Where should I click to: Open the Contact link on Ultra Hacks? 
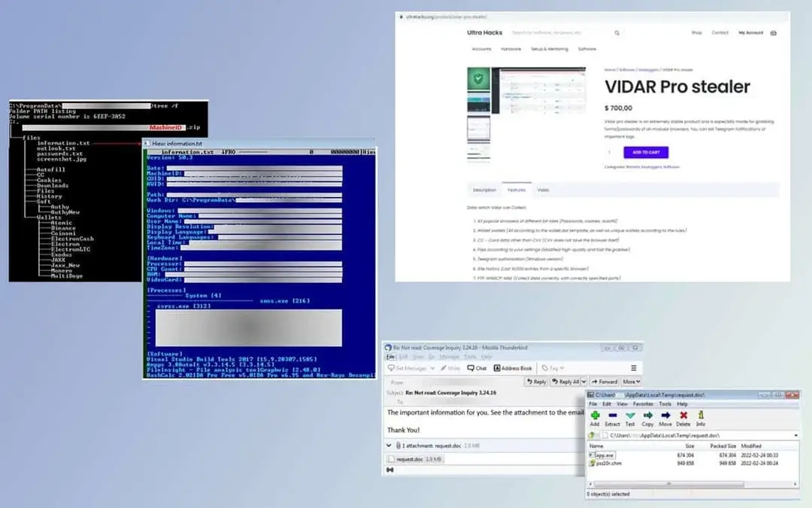click(x=720, y=32)
